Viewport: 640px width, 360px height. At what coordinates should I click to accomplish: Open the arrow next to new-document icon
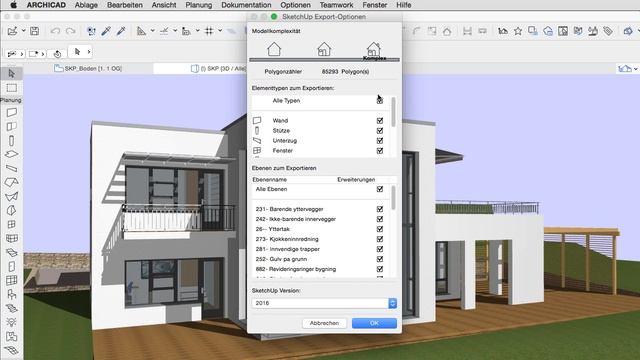tap(24, 31)
